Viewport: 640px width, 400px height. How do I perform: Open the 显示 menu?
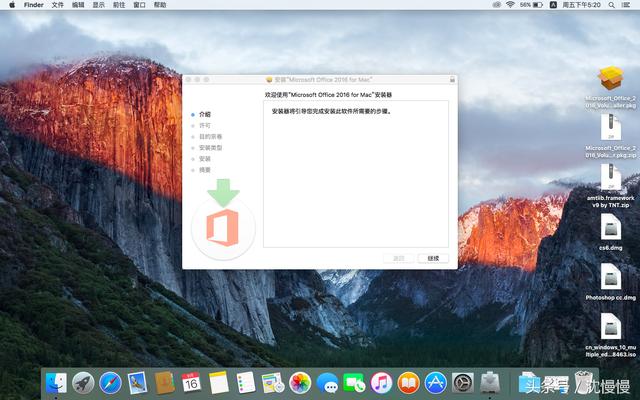(x=98, y=5)
